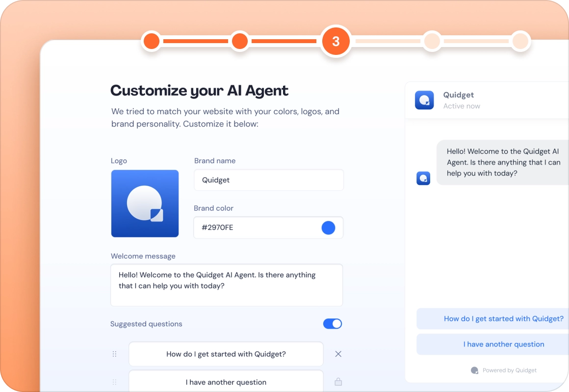569x392 pixels.
Task: Click the Brand name input field
Action: (268, 180)
